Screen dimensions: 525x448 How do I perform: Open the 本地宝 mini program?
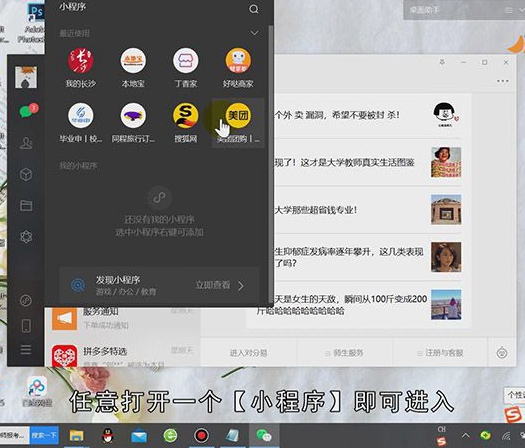[x=133, y=68]
